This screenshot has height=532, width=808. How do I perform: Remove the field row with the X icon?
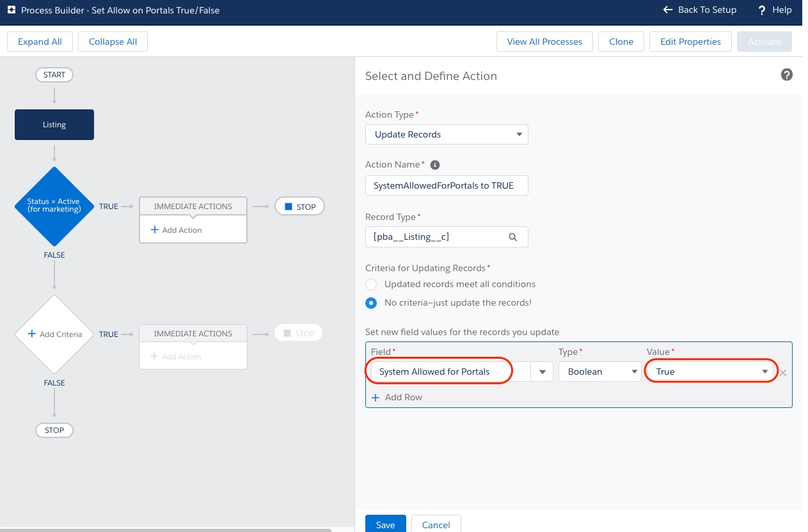click(x=782, y=372)
